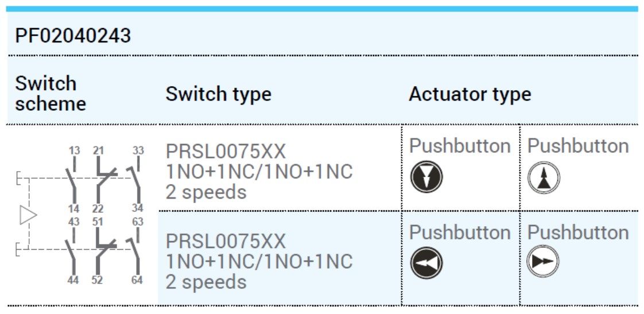
Task: Click the white right double-arrow pushbutton icon
Action: click(543, 262)
